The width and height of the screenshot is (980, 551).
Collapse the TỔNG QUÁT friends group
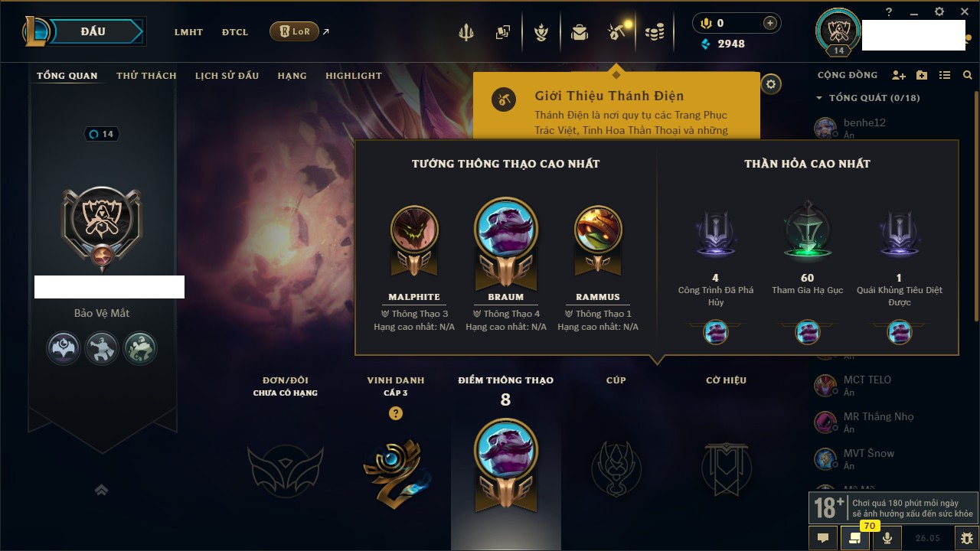click(x=819, y=98)
